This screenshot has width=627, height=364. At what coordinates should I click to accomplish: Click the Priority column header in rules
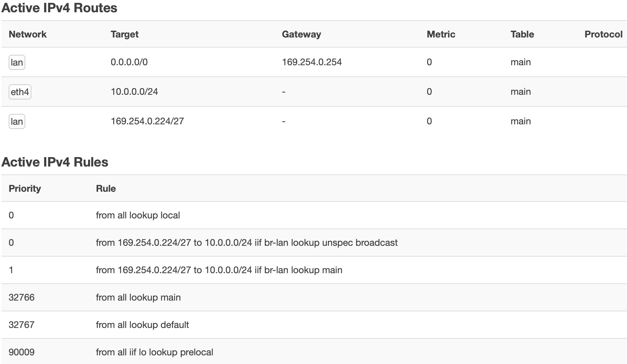25,188
